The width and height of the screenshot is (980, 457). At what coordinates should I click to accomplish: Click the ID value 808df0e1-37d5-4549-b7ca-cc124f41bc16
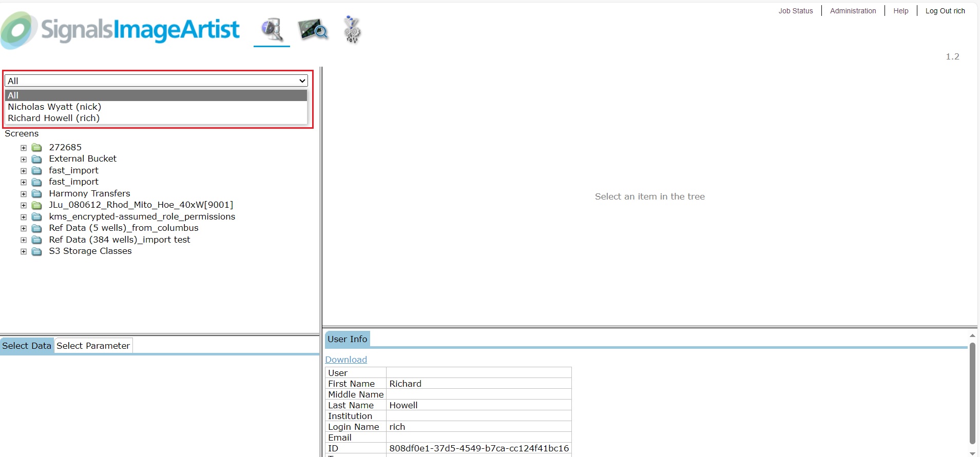[x=479, y=448]
